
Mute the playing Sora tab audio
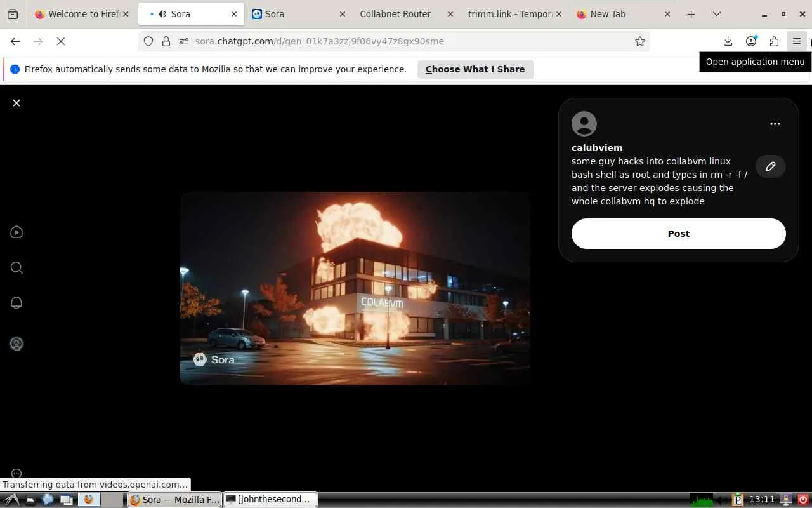[x=162, y=14]
